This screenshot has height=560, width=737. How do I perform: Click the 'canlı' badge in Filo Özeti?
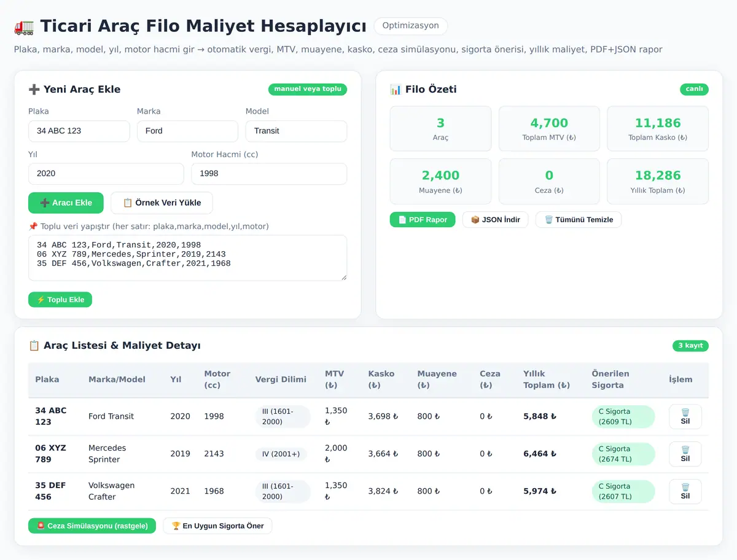point(694,89)
